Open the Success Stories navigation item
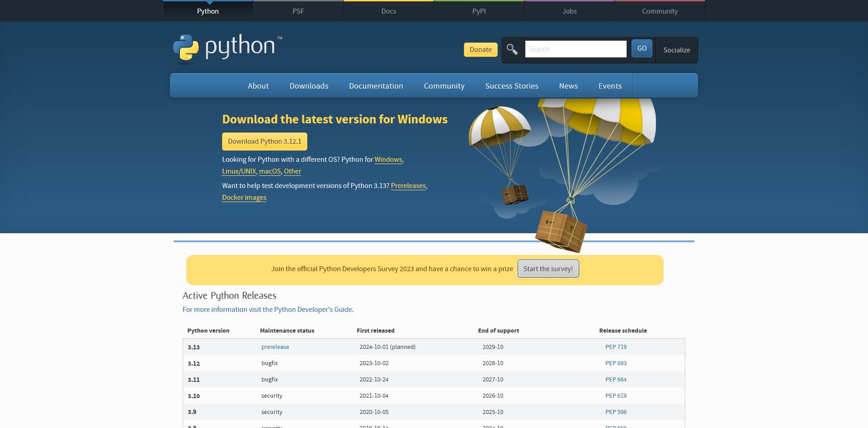868x428 pixels. coord(512,86)
